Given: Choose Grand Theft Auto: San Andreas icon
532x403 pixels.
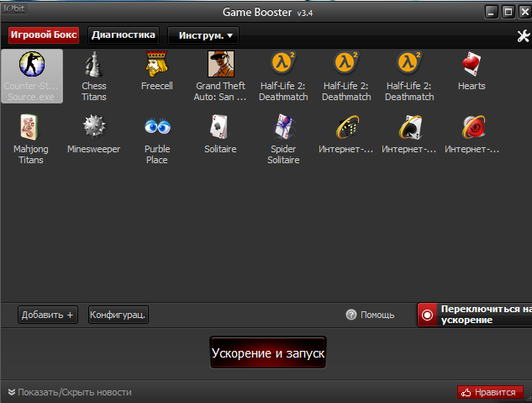Looking at the screenshot, I should pyautogui.click(x=220, y=65).
